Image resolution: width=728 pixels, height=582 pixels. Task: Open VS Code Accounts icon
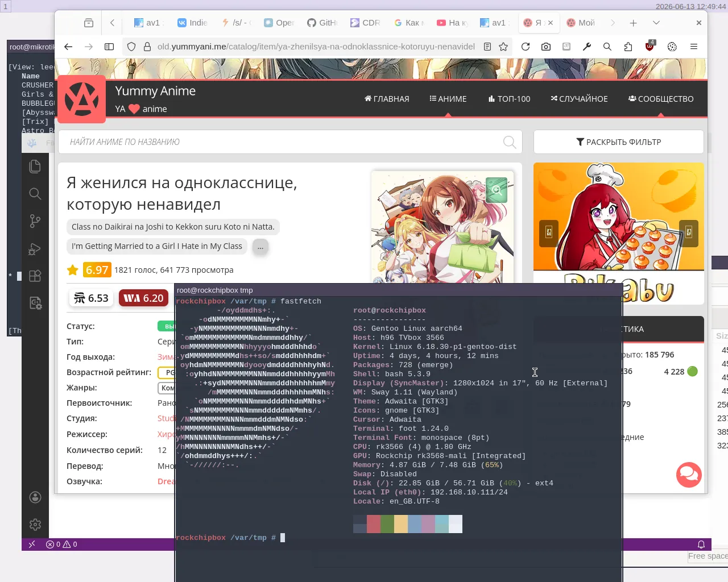tap(35, 497)
